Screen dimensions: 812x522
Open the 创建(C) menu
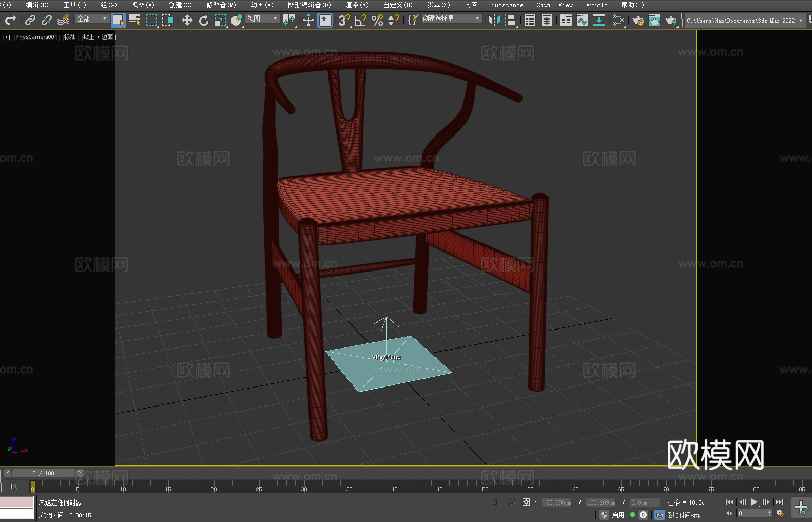click(x=181, y=5)
